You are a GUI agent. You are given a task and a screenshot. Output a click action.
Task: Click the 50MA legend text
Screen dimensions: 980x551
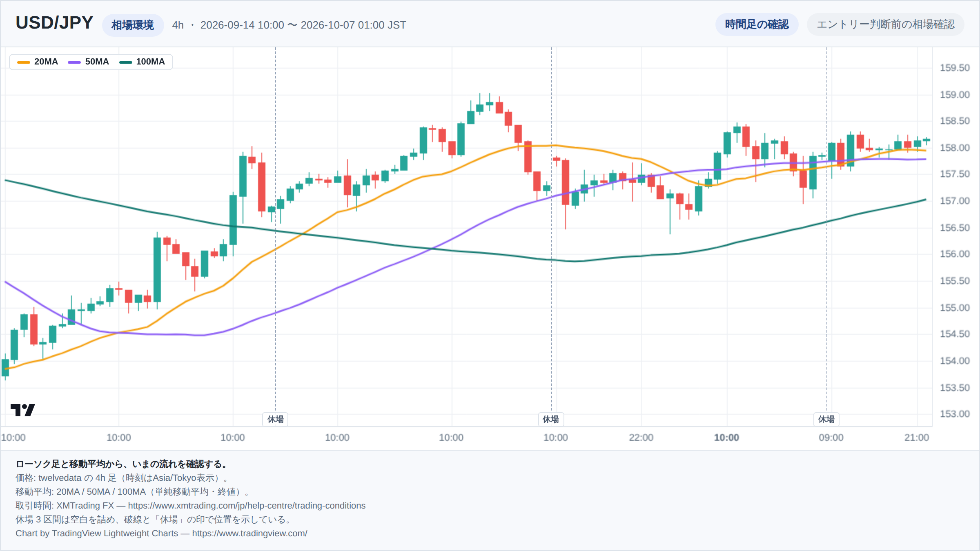tap(97, 62)
